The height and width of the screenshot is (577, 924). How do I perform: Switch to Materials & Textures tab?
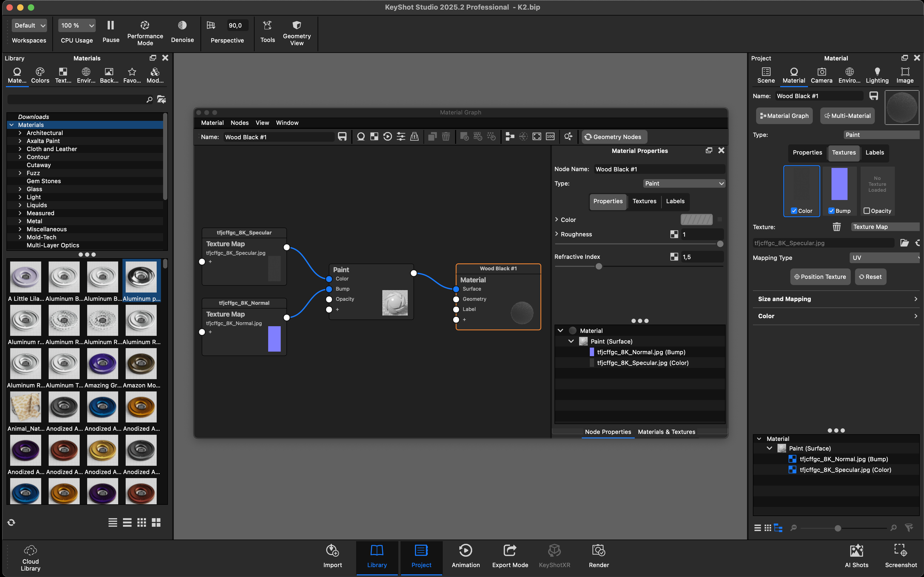(x=666, y=432)
